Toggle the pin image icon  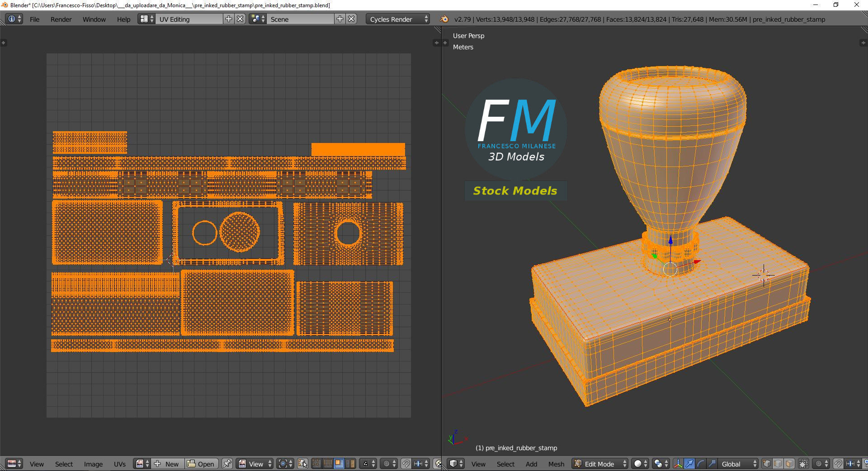point(227,464)
